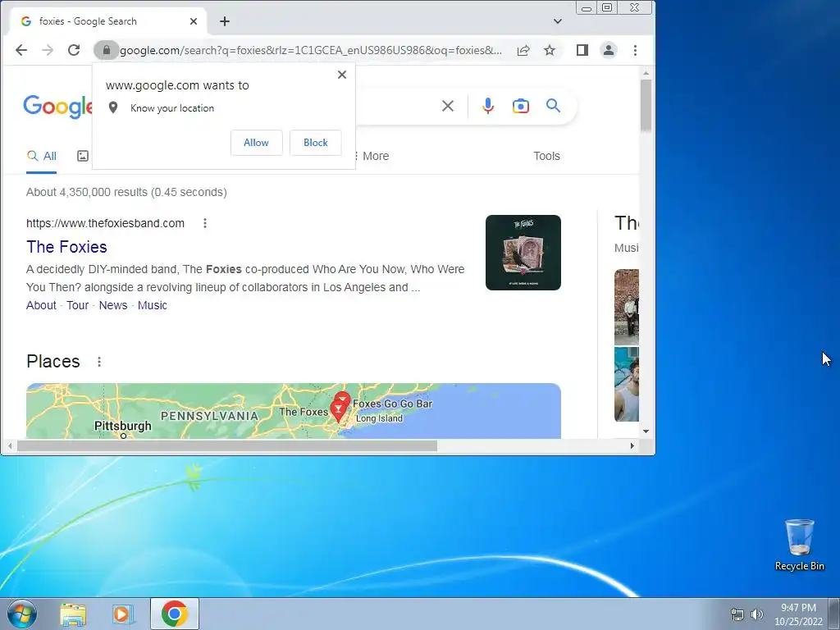Viewport: 840px width, 630px height.
Task: Open site info via the lock icon
Action: (106, 50)
